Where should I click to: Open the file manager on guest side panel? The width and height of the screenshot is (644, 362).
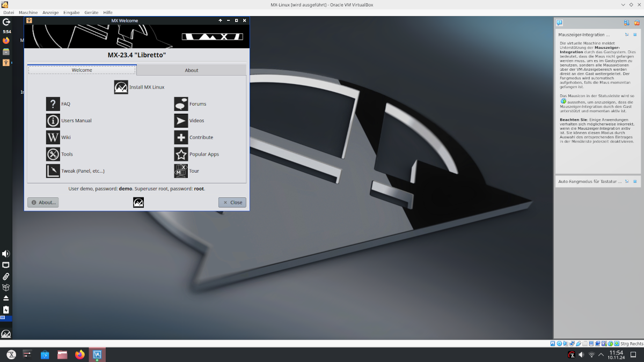click(x=6, y=52)
